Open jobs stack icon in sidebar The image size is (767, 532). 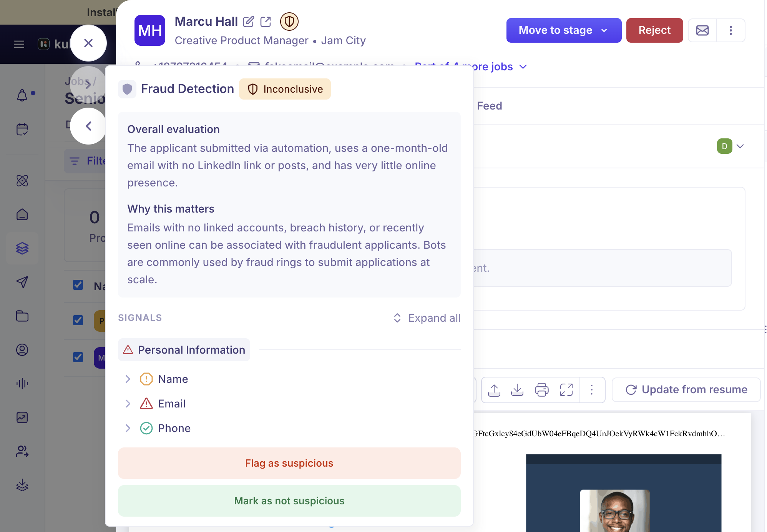22,248
